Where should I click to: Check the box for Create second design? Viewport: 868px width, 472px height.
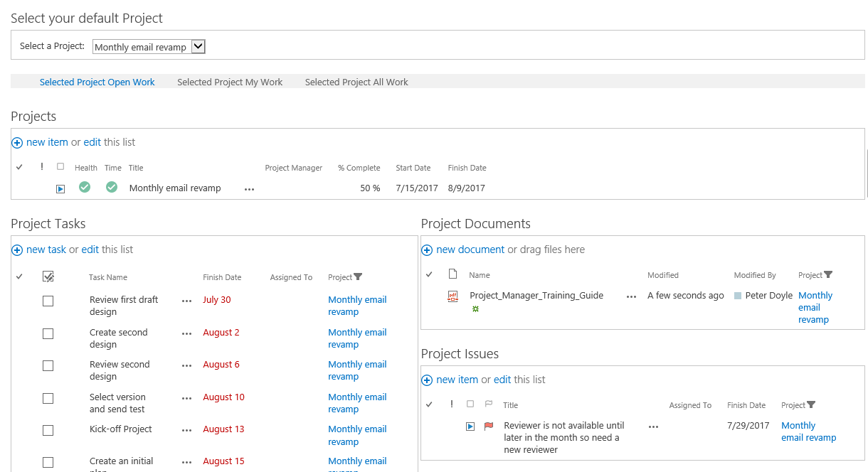point(48,333)
